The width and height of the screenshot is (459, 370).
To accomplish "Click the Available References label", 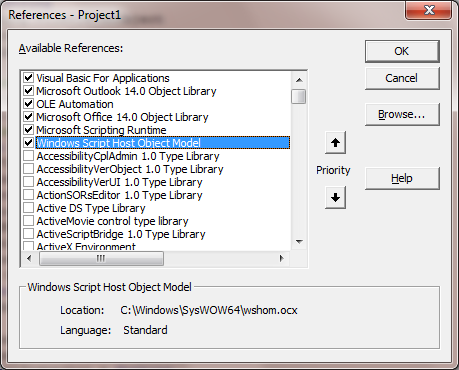I will coord(71,48).
